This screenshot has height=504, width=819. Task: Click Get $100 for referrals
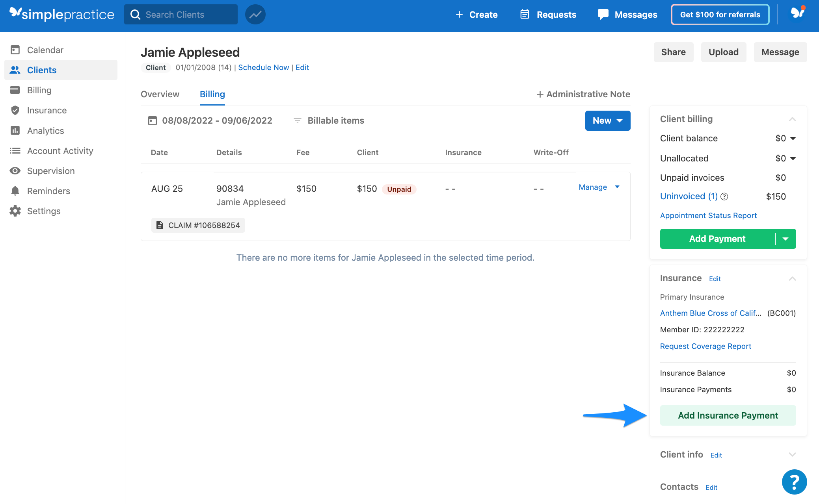coord(720,15)
